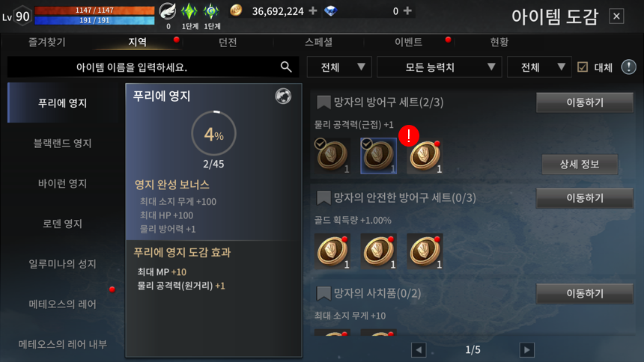The image size is (644, 362).
Task: Bookmark the 망자의 안전한 방어구 세트 flag
Action: click(x=323, y=197)
